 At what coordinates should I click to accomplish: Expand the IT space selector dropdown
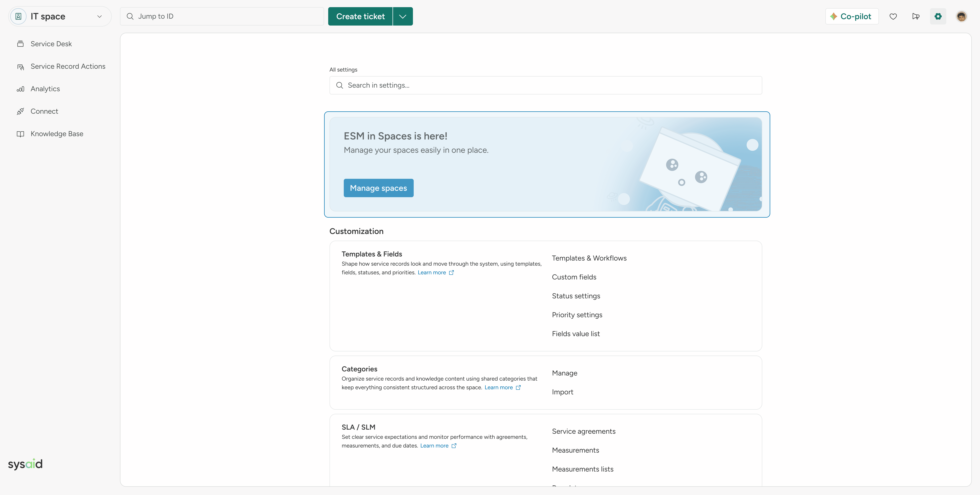[99, 16]
